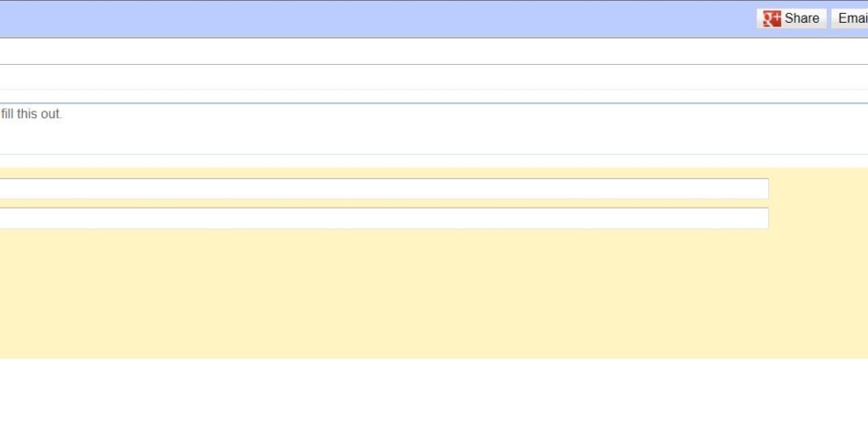Click yellow margin right of the input boxes
Image resolution: width=868 pixels, height=439 pixels.
click(819, 203)
